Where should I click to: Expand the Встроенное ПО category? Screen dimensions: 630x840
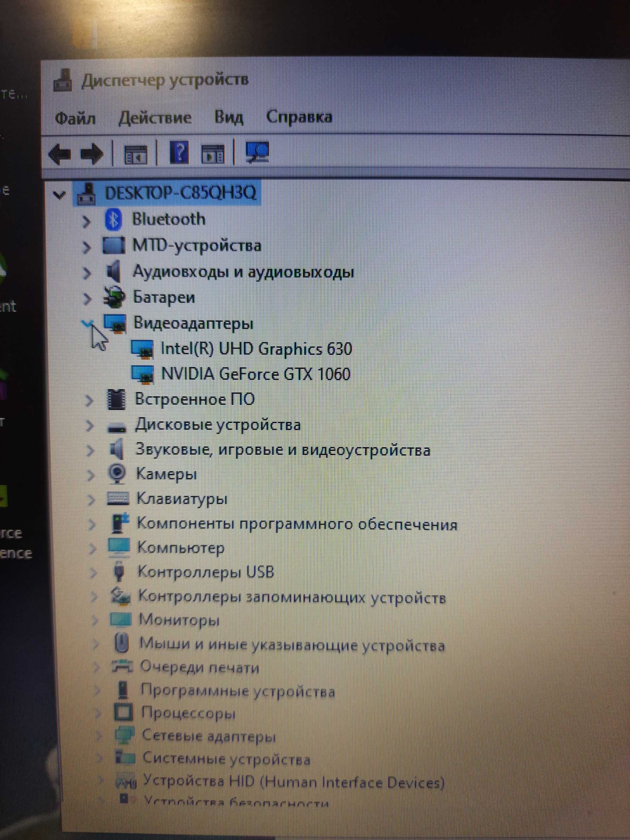pos(89,400)
